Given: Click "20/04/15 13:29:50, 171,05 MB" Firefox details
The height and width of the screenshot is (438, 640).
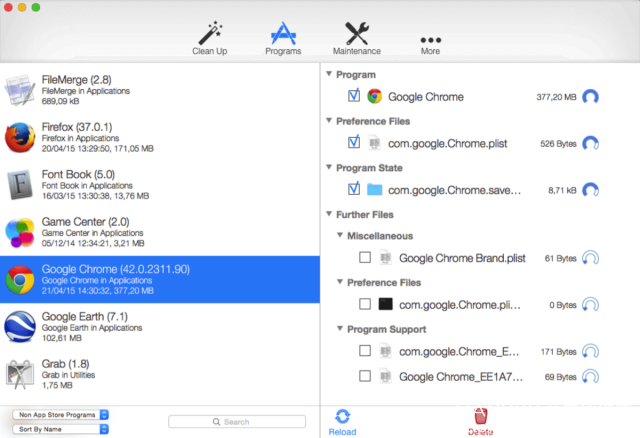Looking at the screenshot, I should click(98, 149).
